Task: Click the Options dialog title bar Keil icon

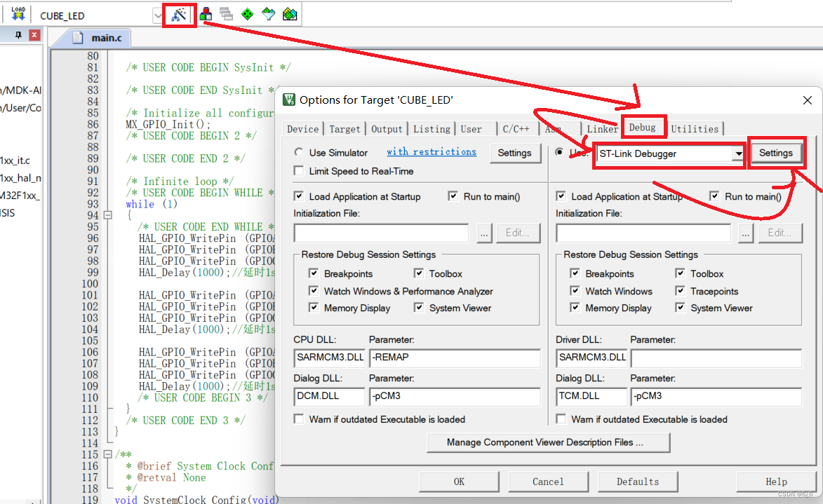Action: [289, 100]
